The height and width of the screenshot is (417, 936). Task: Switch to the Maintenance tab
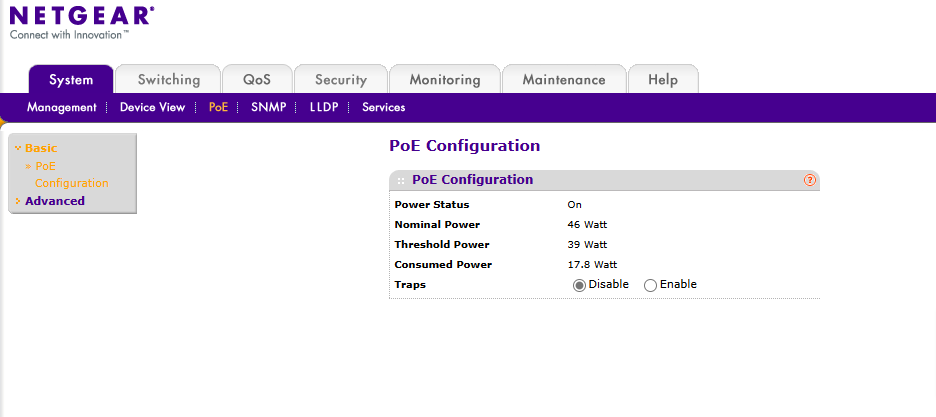tap(563, 80)
